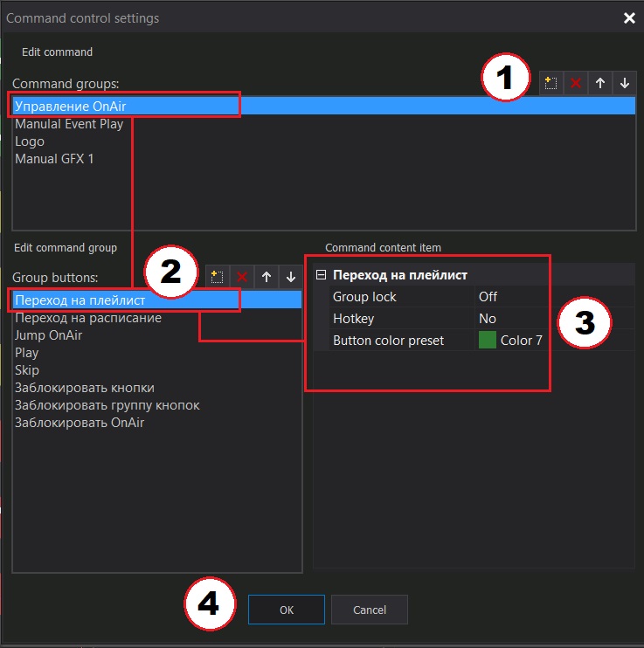Select the Logo command group
644x648 pixels.
coord(324,141)
